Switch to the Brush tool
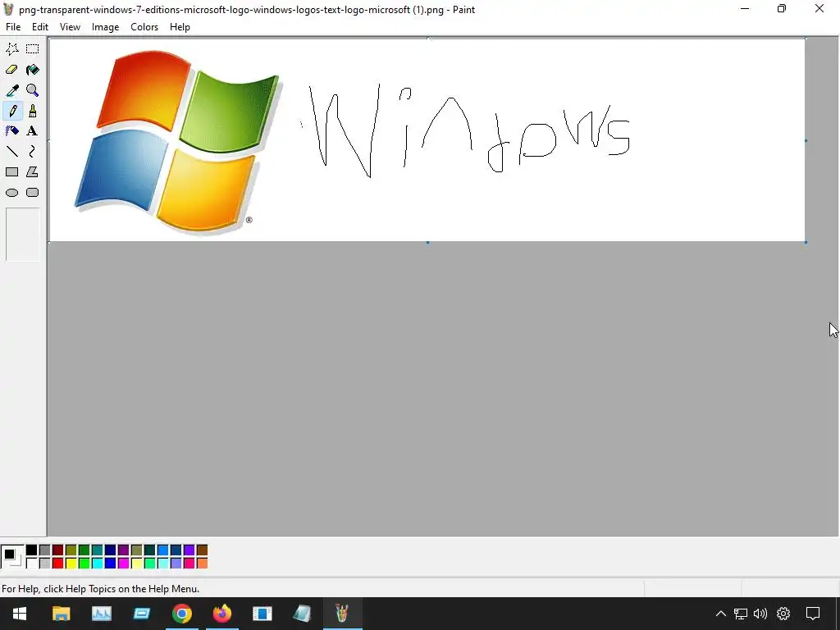The width and height of the screenshot is (840, 630). [33, 111]
